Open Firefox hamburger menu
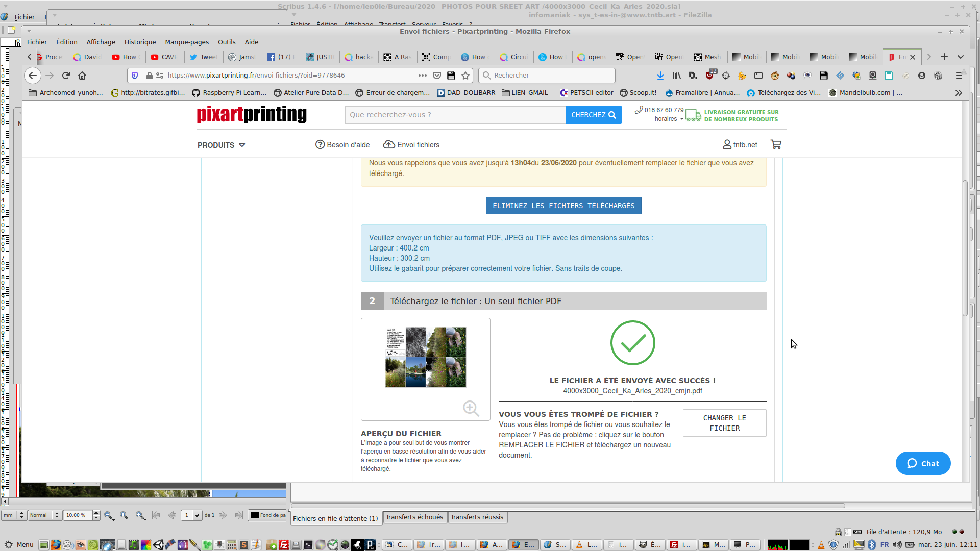The height and width of the screenshot is (551, 980). [959, 76]
